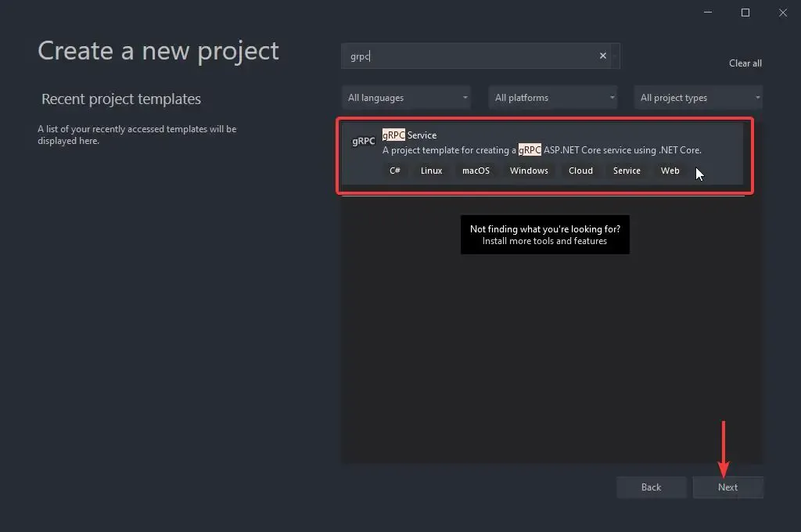Screen dimensions: 801x532
Task: Open Install more tools and features
Action: click(x=544, y=240)
